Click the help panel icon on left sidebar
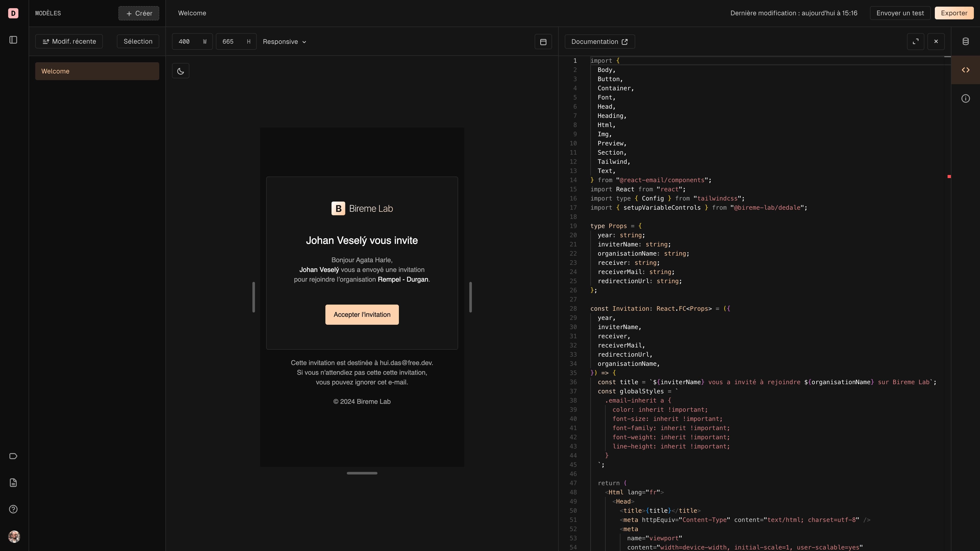 coord(14,509)
